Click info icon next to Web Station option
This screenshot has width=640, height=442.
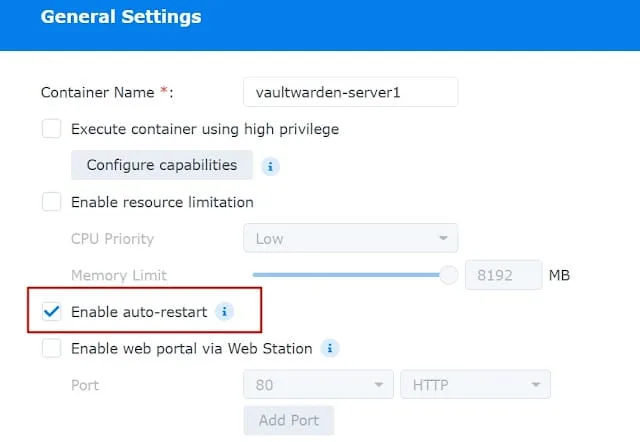coord(330,348)
